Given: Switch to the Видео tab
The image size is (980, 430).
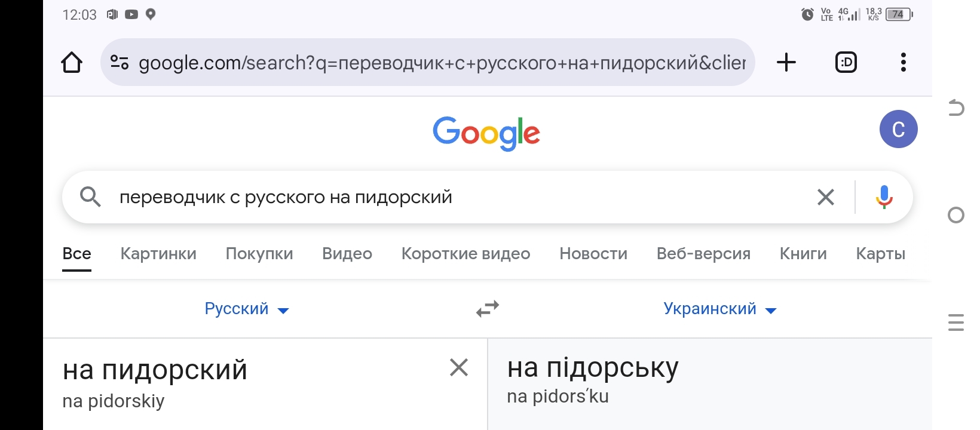Looking at the screenshot, I should click(x=347, y=254).
